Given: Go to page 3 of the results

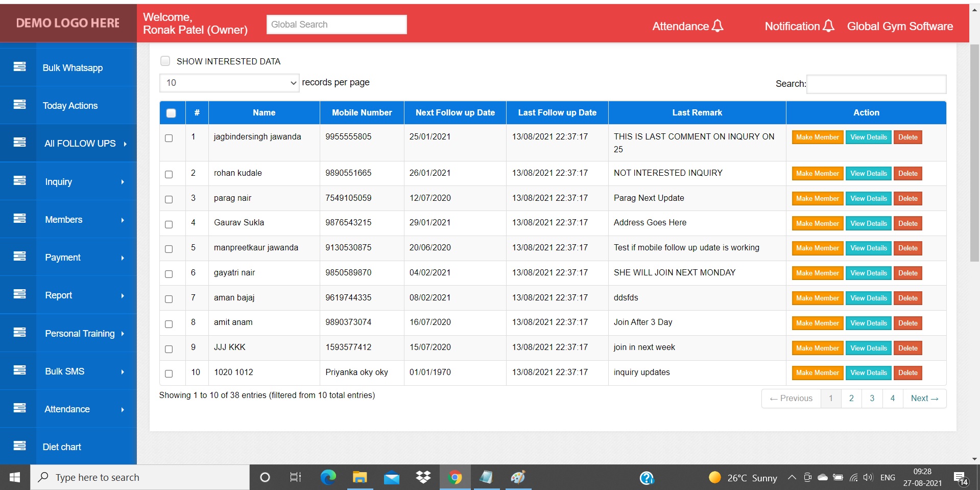Looking at the screenshot, I should 872,398.
